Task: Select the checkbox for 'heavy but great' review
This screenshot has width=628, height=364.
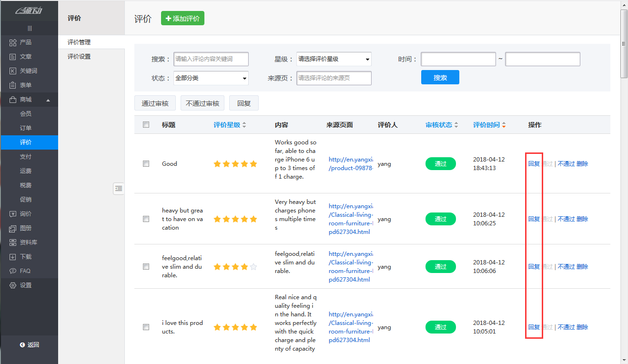Action: coord(146,219)
